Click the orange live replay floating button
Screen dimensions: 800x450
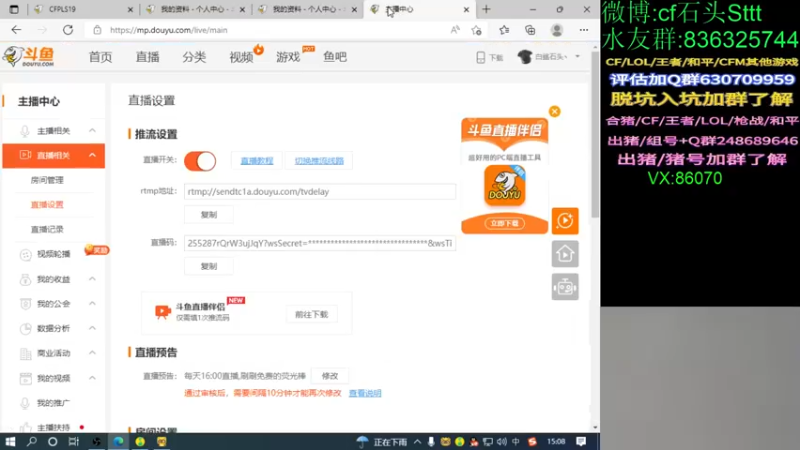click(565, 221)
